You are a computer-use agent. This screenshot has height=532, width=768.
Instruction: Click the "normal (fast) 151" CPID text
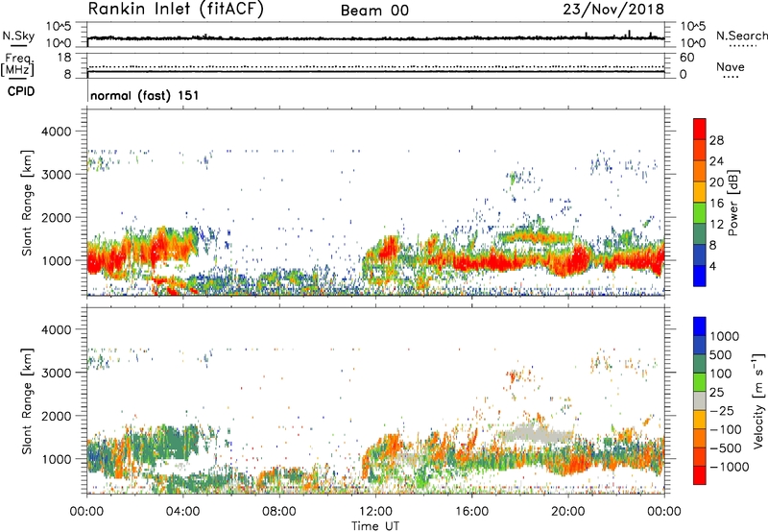click(x=145, y=95)
